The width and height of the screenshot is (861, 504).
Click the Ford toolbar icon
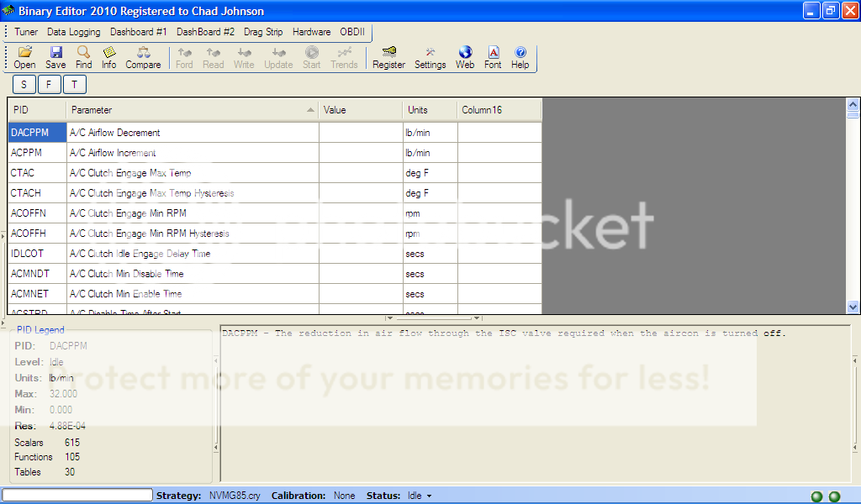[184, 58]
